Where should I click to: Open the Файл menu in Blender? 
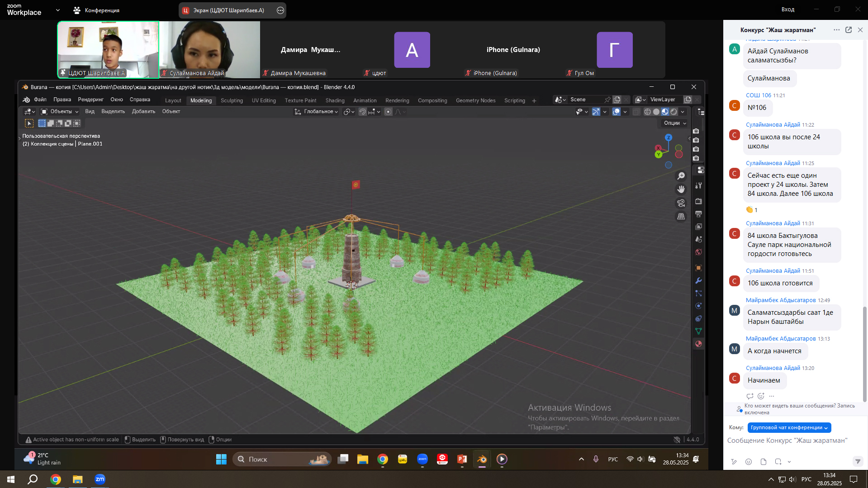(40, 99)
